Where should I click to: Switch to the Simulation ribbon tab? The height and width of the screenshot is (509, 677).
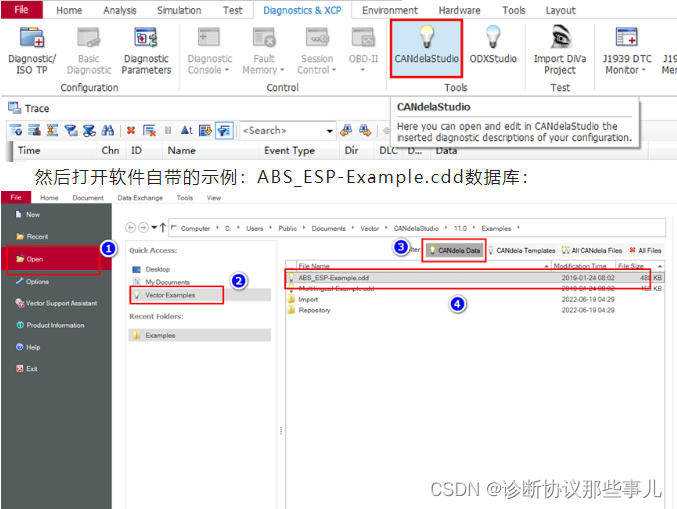coord(179,10)
